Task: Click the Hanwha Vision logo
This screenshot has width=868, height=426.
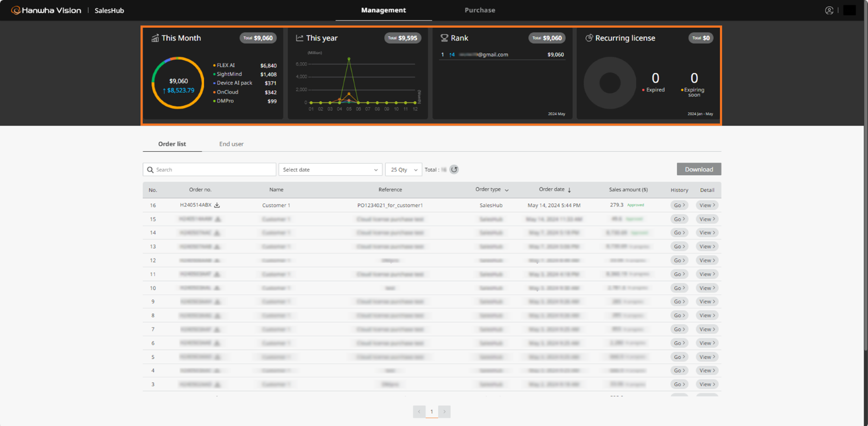Action: click(46, 10)
